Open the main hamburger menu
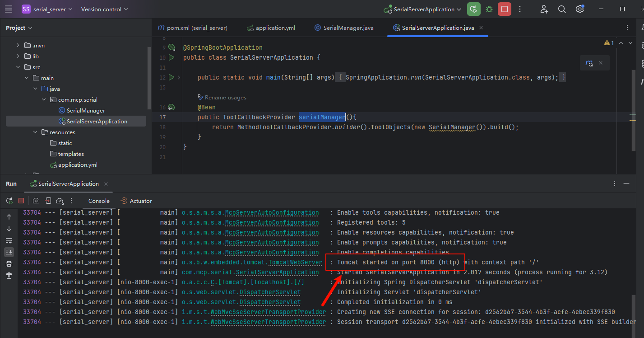The image size is (644, 338). click(x=9, y=9)
